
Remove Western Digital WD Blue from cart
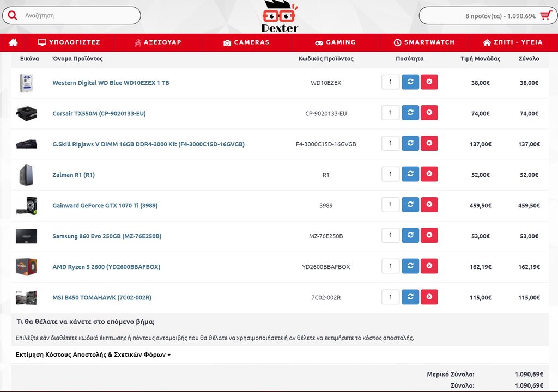(429, 82)
